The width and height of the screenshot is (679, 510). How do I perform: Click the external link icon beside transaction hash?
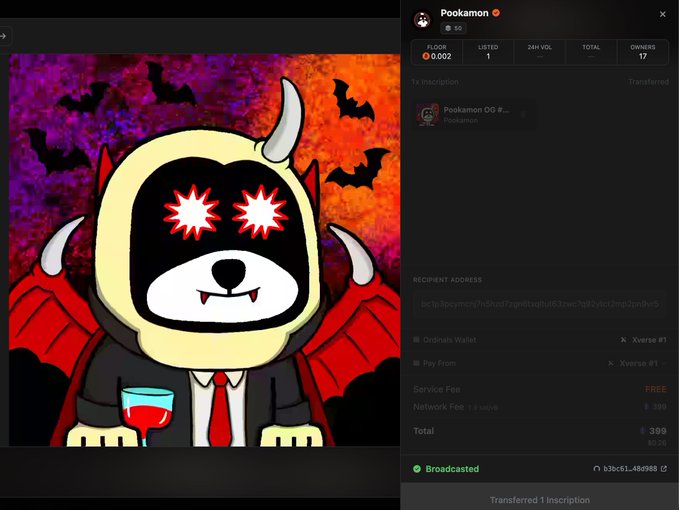664,469
